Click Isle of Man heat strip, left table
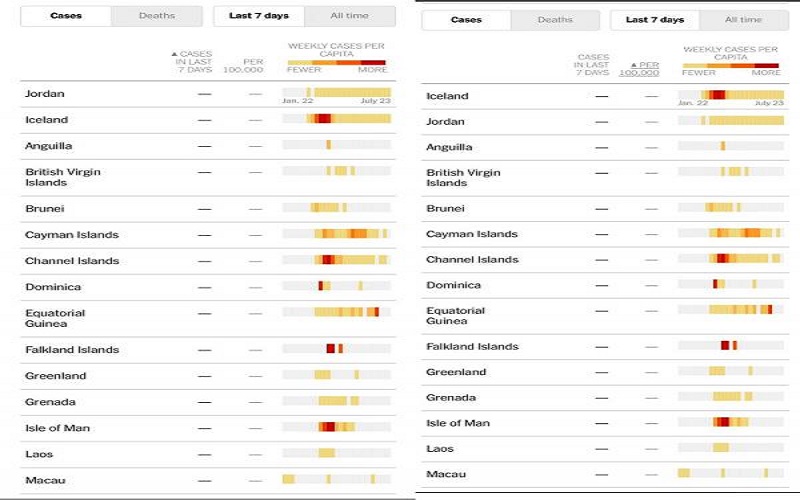The image size is (800, 500). coord(337,427)
